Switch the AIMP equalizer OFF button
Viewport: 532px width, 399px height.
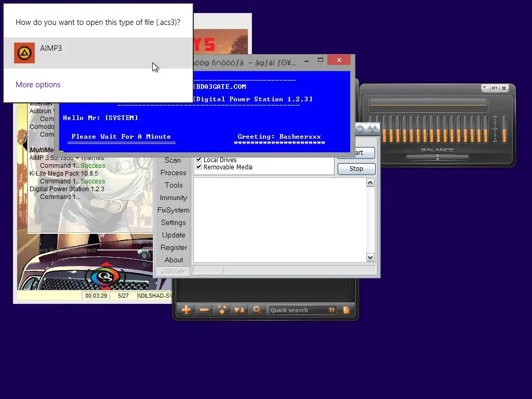tap(495, 88)
